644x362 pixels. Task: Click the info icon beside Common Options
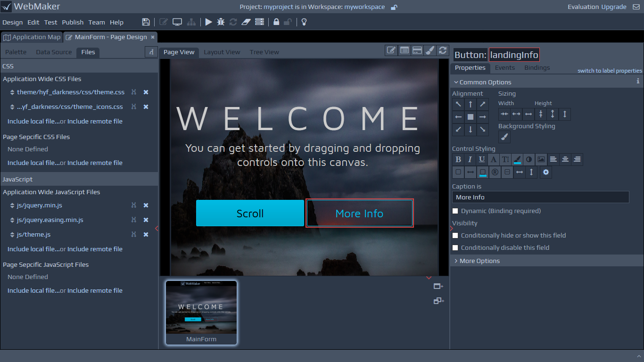(x=638, y=81)
